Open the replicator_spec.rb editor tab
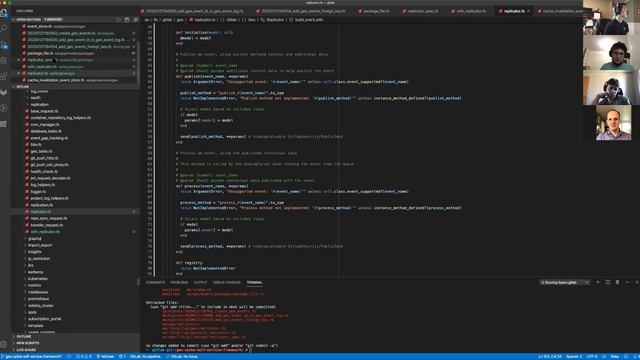The height and width of the screenshot is (360, 640). [421, 11]
